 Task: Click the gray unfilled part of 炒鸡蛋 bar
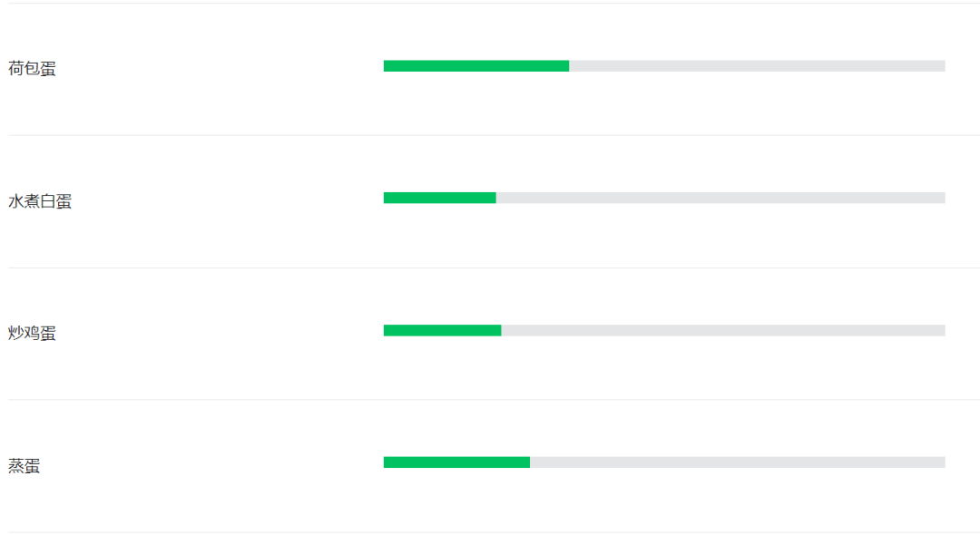pyautogui.click(x=723, y=330)
